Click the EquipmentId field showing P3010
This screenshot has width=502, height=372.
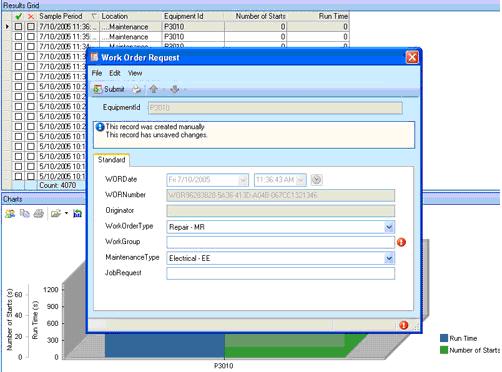[275, 108]
